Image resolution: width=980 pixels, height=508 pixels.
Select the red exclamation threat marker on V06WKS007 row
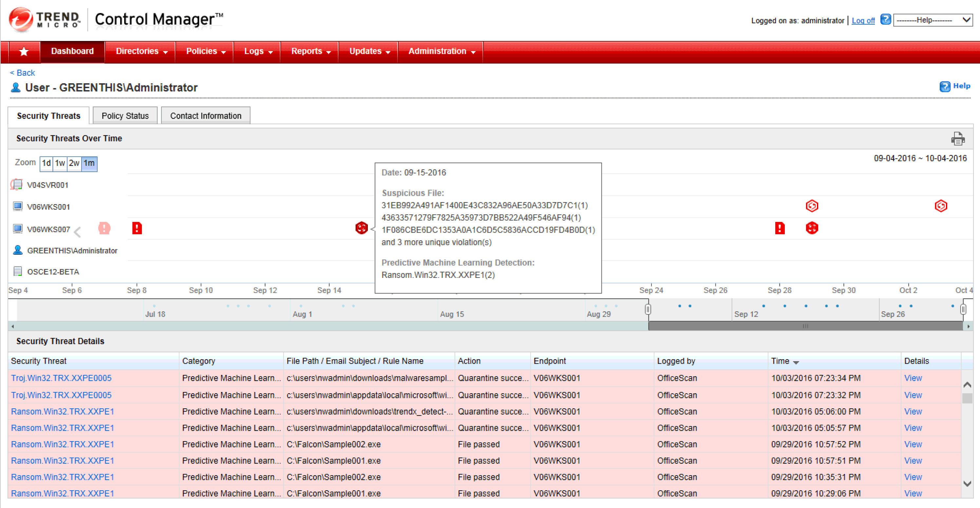pyautogui.click(x=137, y=228)
